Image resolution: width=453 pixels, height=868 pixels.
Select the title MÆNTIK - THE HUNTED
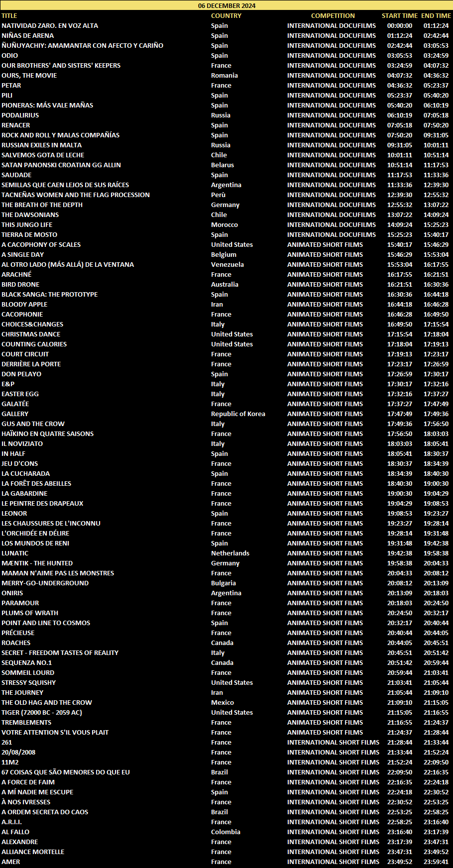tap(37, 563)
